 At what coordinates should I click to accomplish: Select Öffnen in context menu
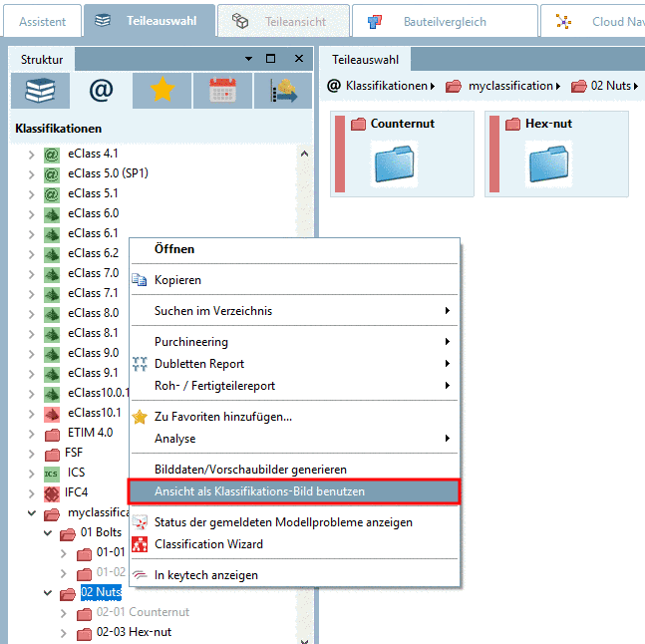(294, 249)
